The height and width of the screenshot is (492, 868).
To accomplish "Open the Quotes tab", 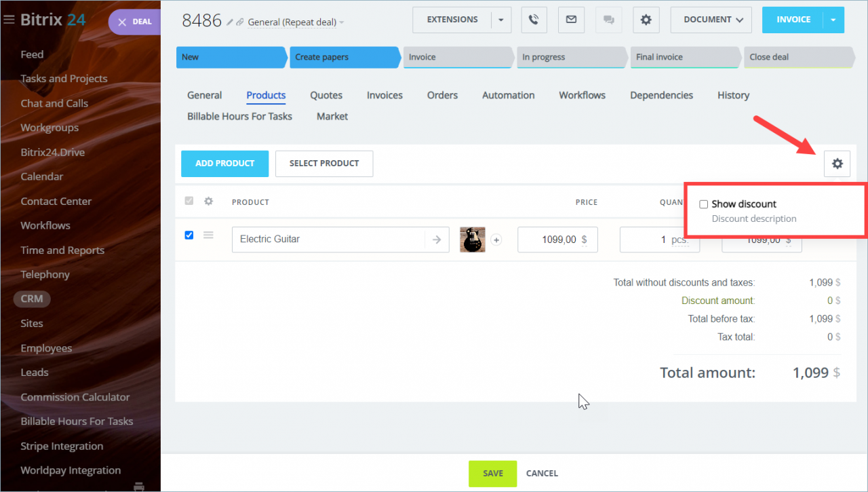I will (x=326, y=95).
